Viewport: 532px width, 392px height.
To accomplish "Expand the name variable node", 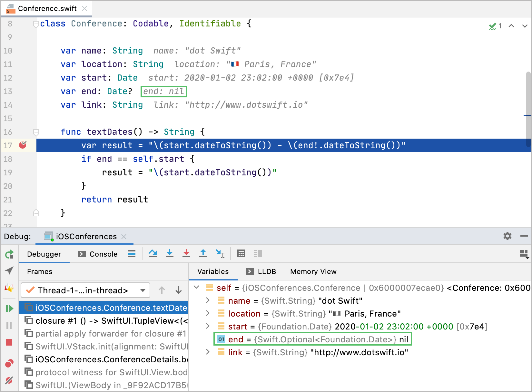I will coord(208,300).
